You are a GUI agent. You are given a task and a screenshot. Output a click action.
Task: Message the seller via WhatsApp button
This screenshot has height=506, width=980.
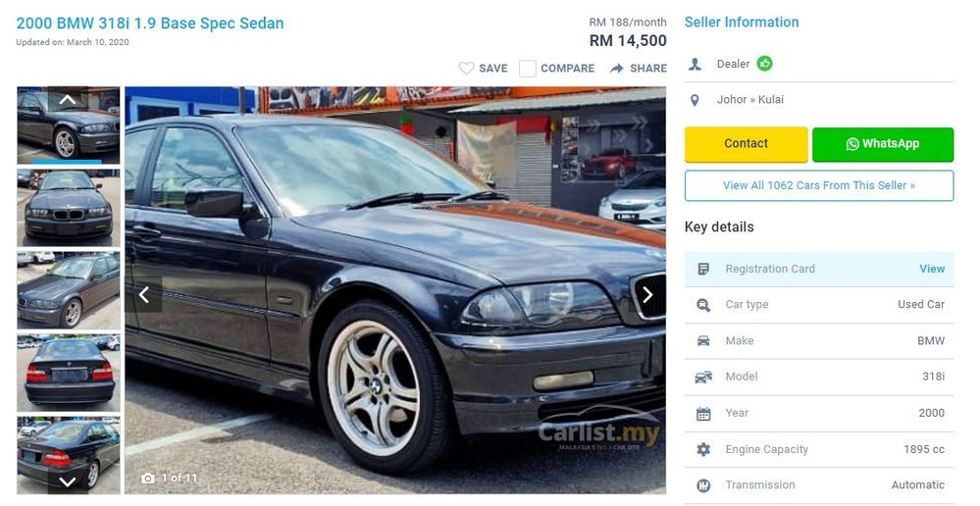pos(883,144)
